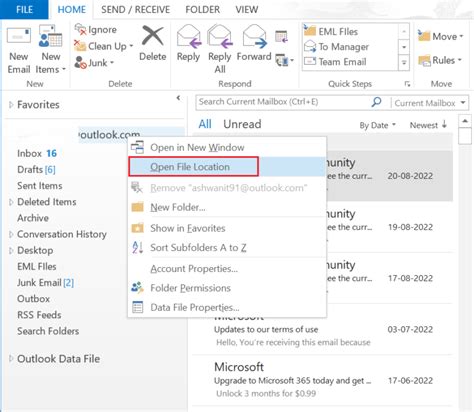Image resolution: width=474 pixels, height=412 pixels.
Task: Expand the Conversation History folder
Action: [11, 234]
